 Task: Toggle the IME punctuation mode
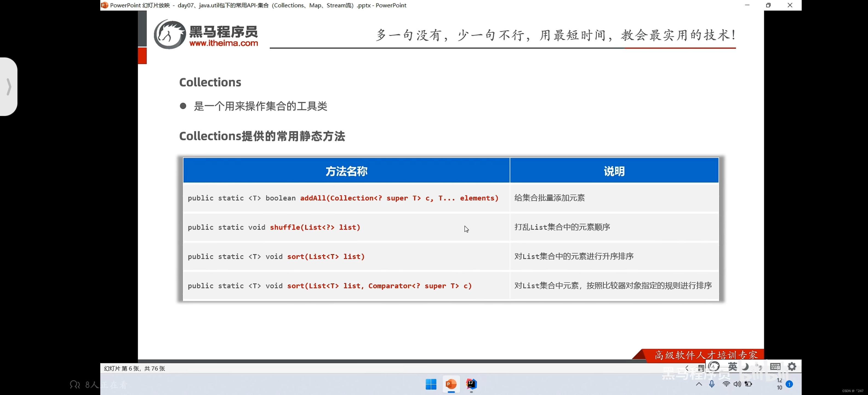coord(758,366)
